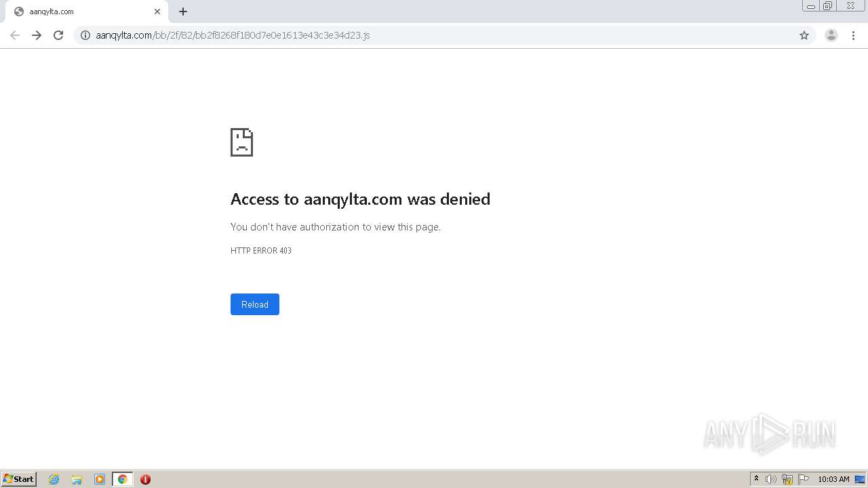Open the Chrome profile avatar menu
The image size is (868, 488).
click(831, 35)
